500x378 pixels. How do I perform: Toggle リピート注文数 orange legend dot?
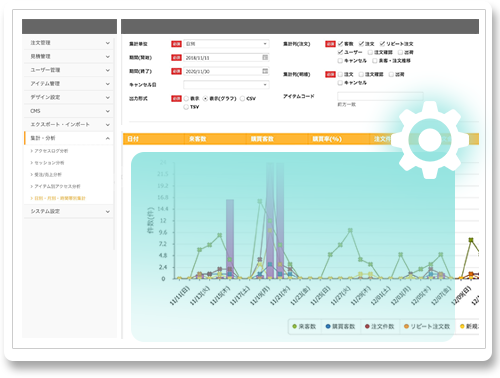click(x=406, y=326)
